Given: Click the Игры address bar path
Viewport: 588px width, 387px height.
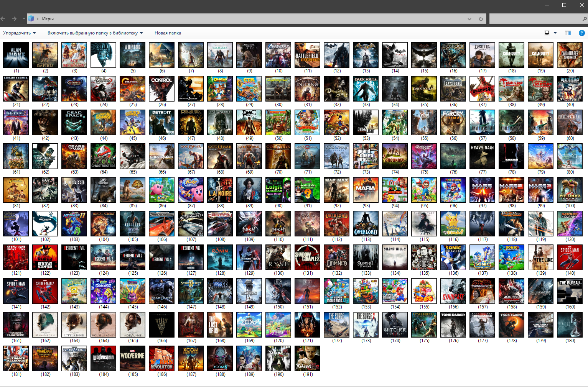Looking at the screenshot, I should (48, 19).
